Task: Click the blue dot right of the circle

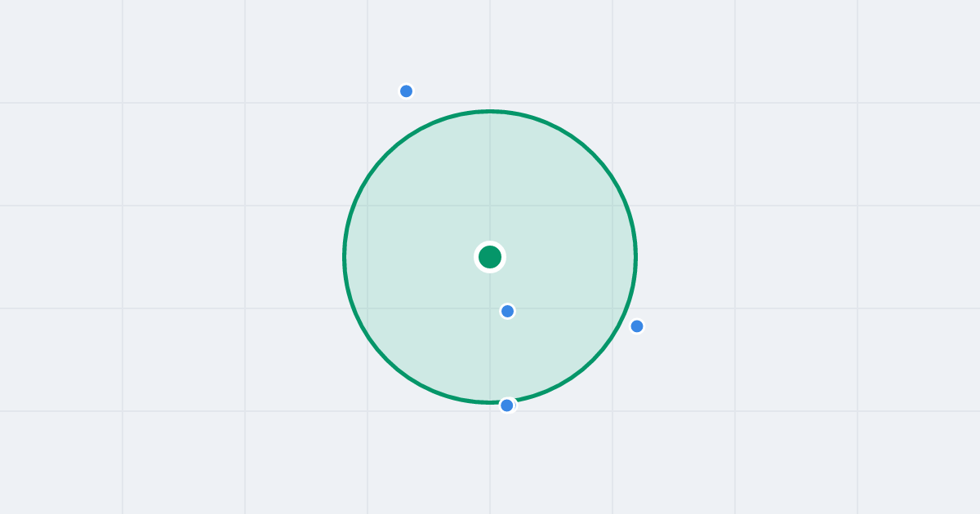Action: pos(637,326)
